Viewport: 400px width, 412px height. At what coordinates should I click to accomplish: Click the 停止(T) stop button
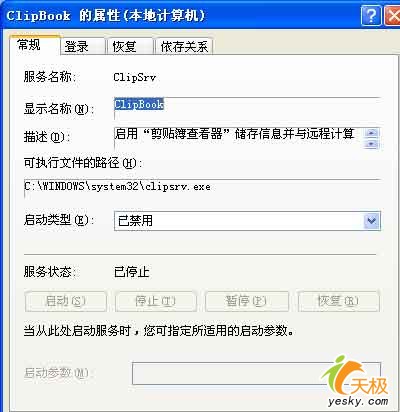click(155, 301)
